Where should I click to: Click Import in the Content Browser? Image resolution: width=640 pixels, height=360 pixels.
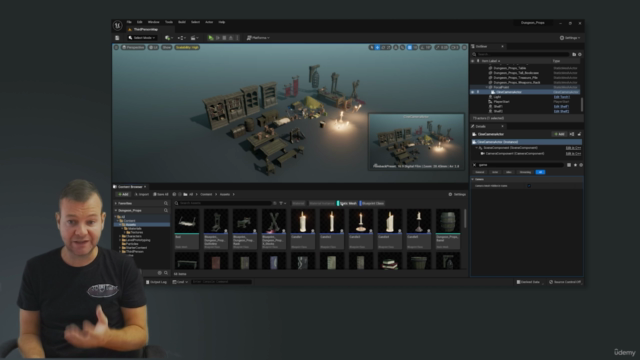(142, 194)
